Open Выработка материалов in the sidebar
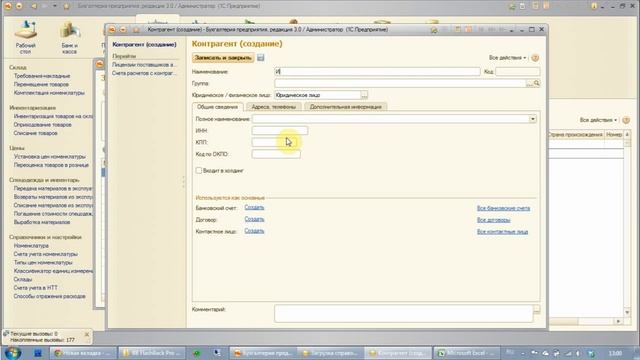Image resolution: width=640 pixels, height=360 pixels. click(42, 222)
